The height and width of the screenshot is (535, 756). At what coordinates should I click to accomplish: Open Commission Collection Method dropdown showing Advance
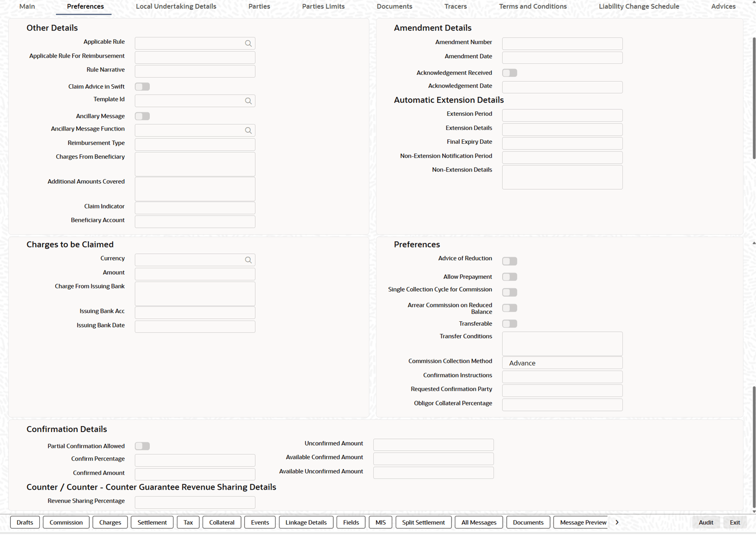point(562,363)
